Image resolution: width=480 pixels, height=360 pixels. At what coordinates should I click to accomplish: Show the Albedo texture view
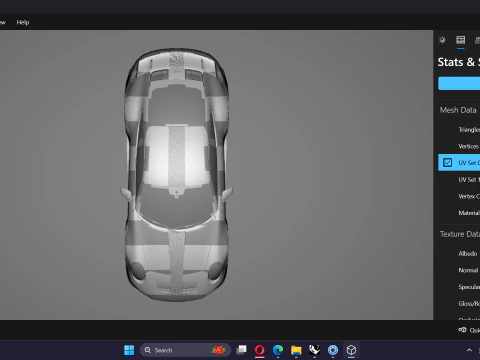(x=459, y=254)
